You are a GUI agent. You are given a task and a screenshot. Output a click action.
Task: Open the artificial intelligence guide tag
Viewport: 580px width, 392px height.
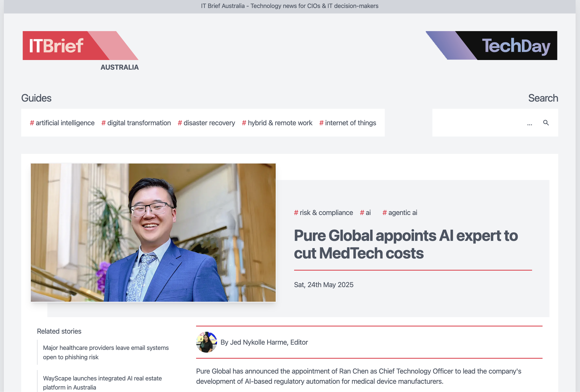[62, 123]
